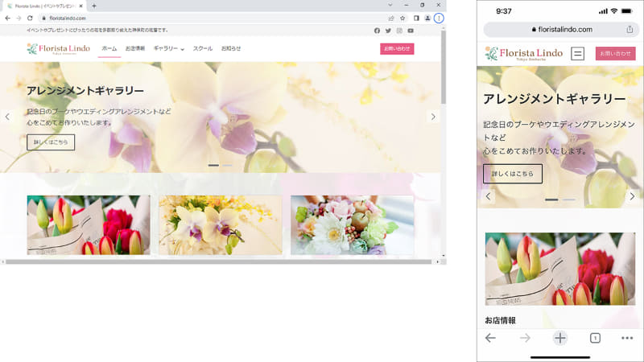Select the お知らせ menu item

tap(231, 48)
